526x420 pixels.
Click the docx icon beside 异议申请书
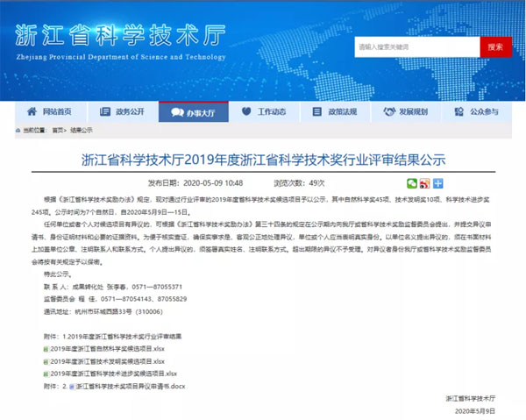click(x=72, y=385)
